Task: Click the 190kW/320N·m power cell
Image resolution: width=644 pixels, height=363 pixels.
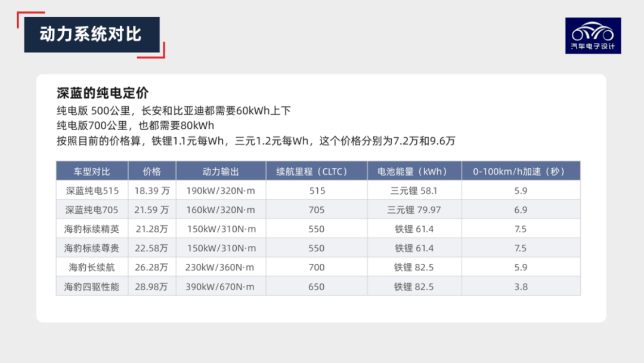Action: coord(221,190)
